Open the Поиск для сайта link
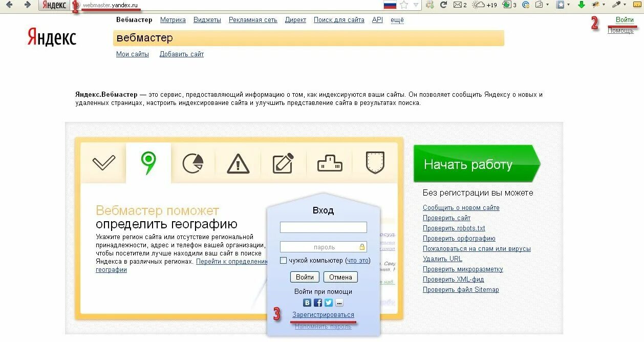 coord(339,20)
